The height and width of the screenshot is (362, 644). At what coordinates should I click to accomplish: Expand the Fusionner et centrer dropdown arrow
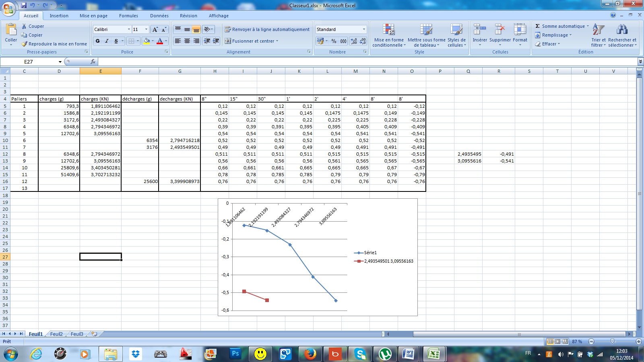pyautogui.click(x=277, y=41)
